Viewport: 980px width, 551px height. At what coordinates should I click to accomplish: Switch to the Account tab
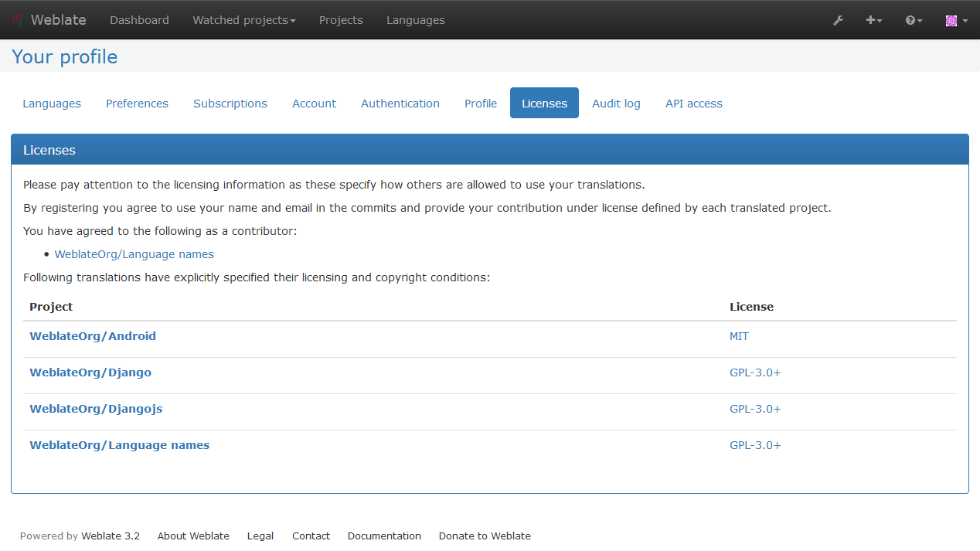point(314,104)
